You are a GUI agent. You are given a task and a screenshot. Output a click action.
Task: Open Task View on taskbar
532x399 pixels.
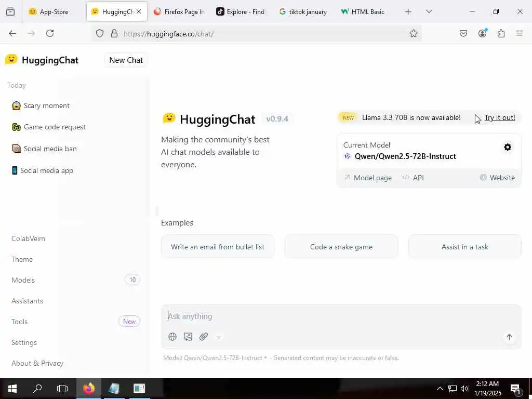62,389
